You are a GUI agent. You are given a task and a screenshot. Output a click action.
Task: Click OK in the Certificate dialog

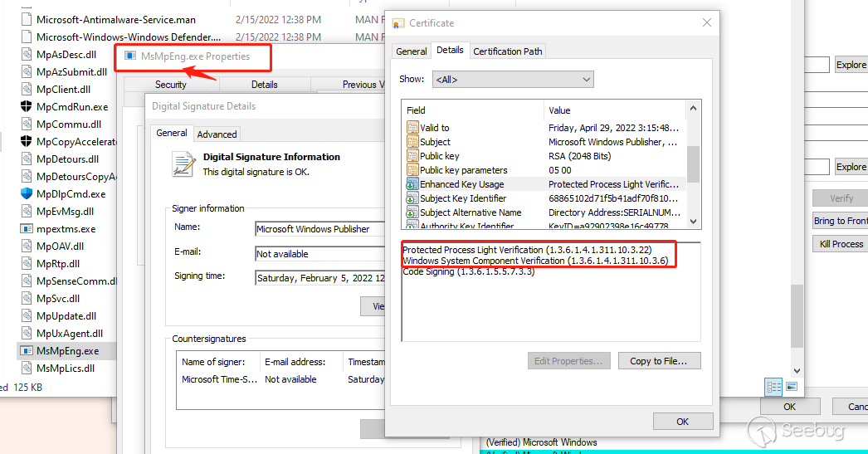pyautogui.click(x=682, y=422)
